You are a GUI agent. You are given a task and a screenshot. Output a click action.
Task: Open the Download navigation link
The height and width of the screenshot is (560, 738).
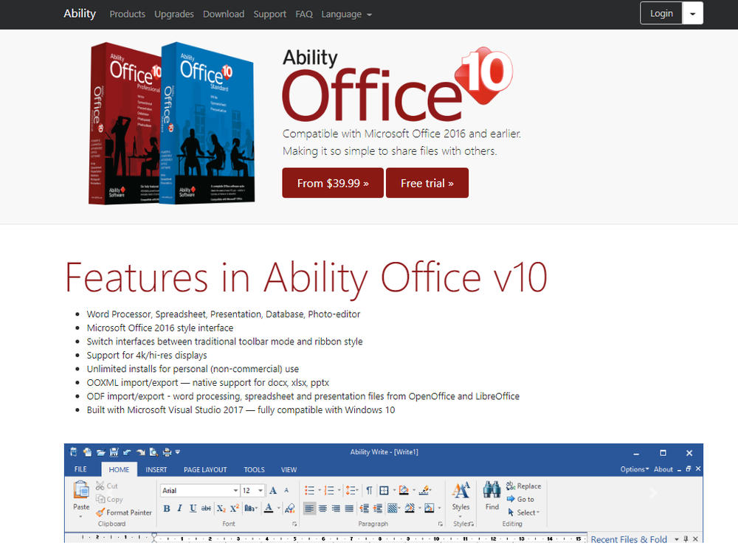tap(224, 14)
